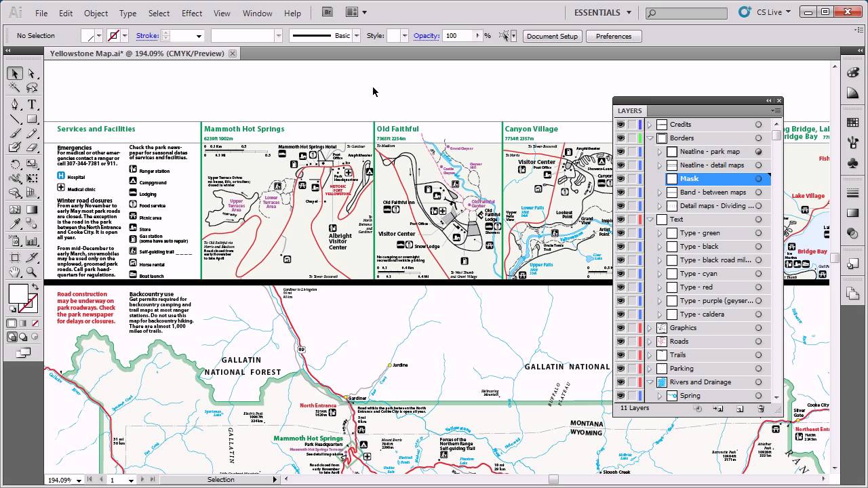Choose the Magic Wand tool
The width and height of the screenshot is (868, 488).
[15, 88]
